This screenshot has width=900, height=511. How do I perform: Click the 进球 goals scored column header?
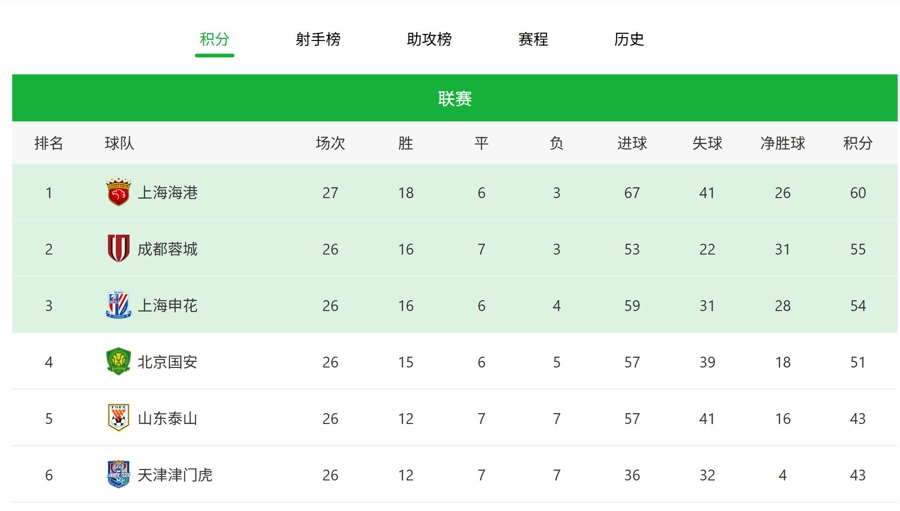click(x=632, y=143)
